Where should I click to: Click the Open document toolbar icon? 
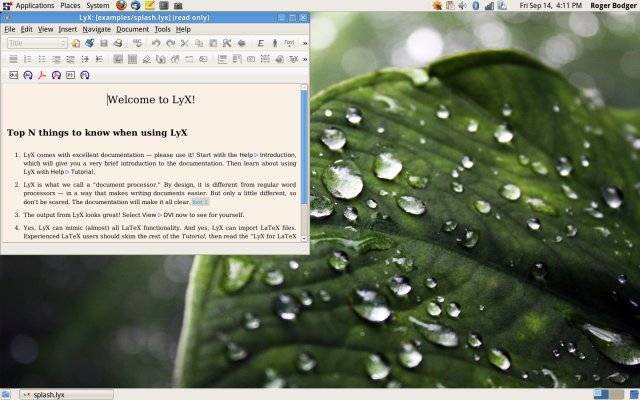pos(89,43)
